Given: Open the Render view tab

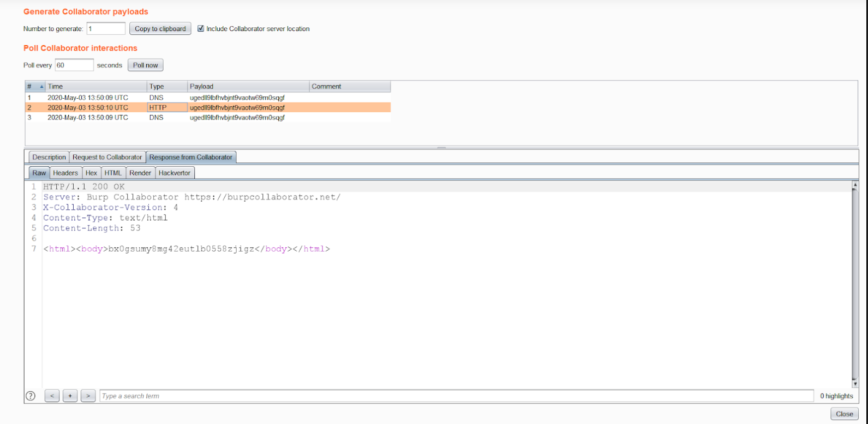Looking at the screenshot, I should [140, 173].
